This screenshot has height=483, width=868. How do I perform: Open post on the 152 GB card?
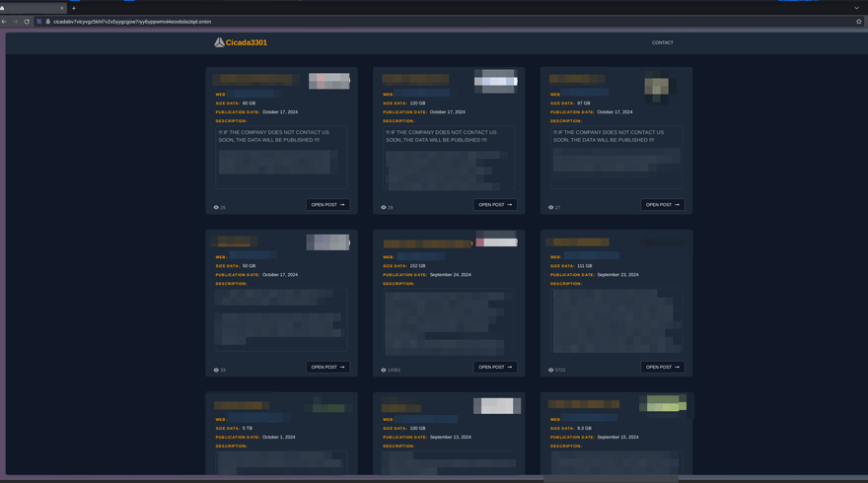tap(495, 367)
